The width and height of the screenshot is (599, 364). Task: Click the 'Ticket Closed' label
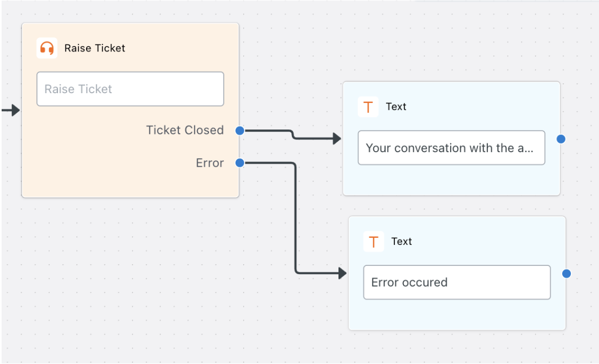click(x=185, y=130)
